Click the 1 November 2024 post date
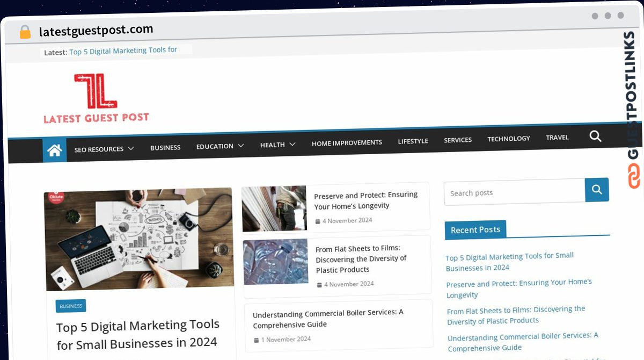 (286, 340)
